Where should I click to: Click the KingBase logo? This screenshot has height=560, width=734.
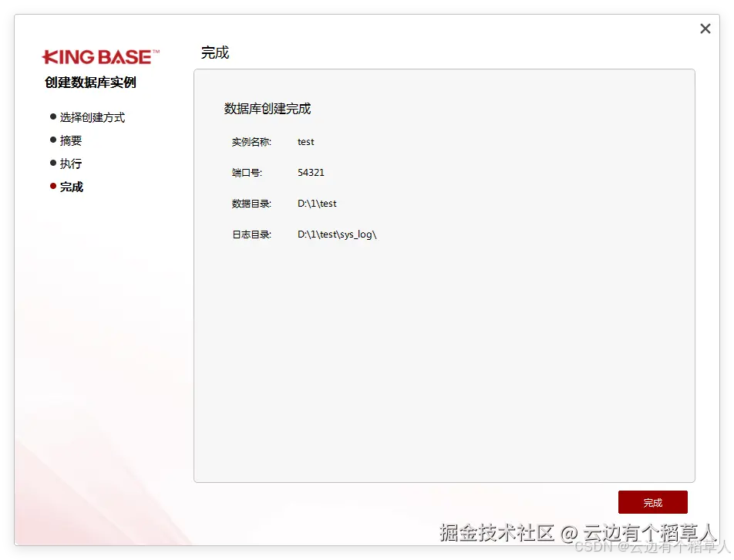point(99,56)
